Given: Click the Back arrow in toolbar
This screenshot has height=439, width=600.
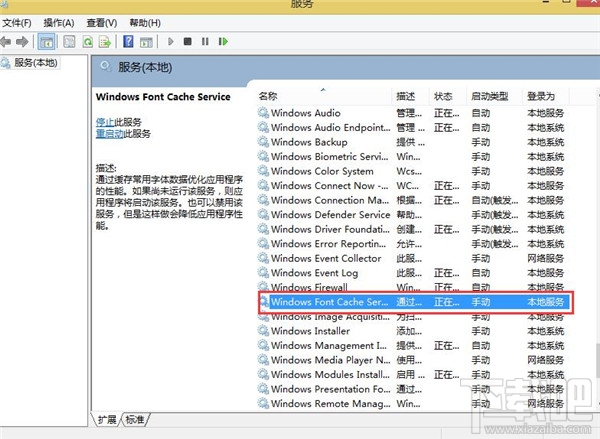Looking at the screenshot, I should [7, 41].
